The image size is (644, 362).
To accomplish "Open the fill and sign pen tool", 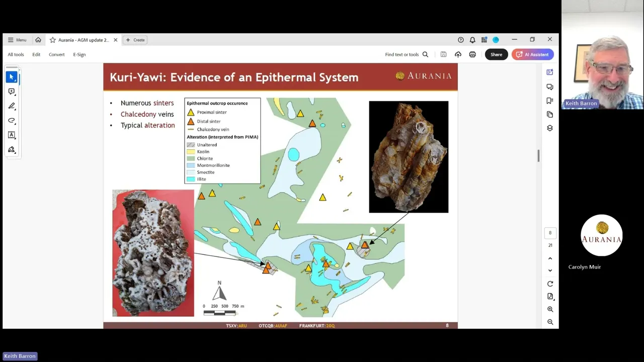I will [x=12, y=149].
